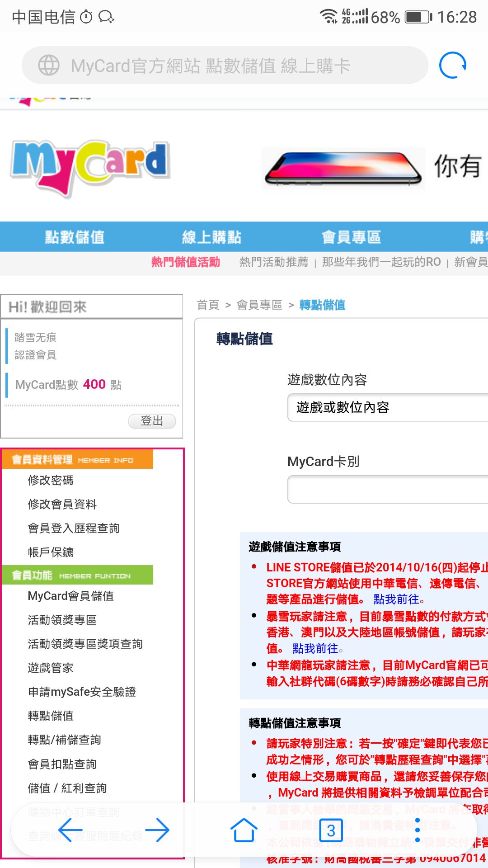The width and height of the screenshot is (488, 868).
Task: Open 修改密碼 in member menu
Action: (x=51, y=480)
